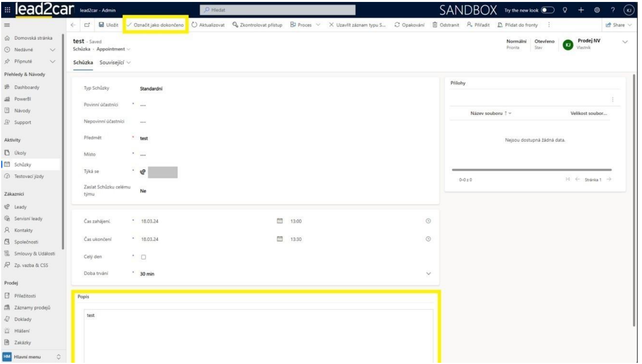Toggle the Try the new look switch
The height and width of the screenshot is (364, 642).
click(x=547, y=10)
